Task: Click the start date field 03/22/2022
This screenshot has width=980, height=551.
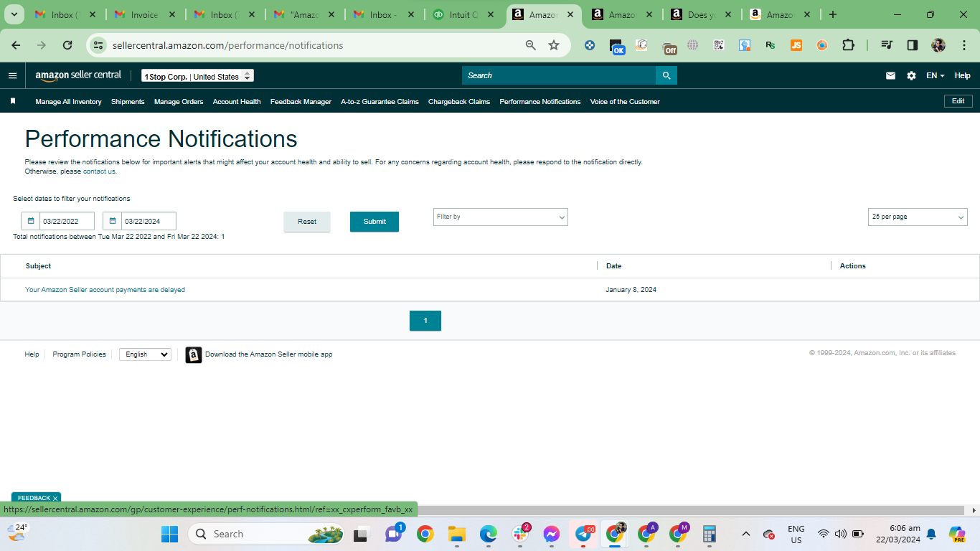Action: 67,221
